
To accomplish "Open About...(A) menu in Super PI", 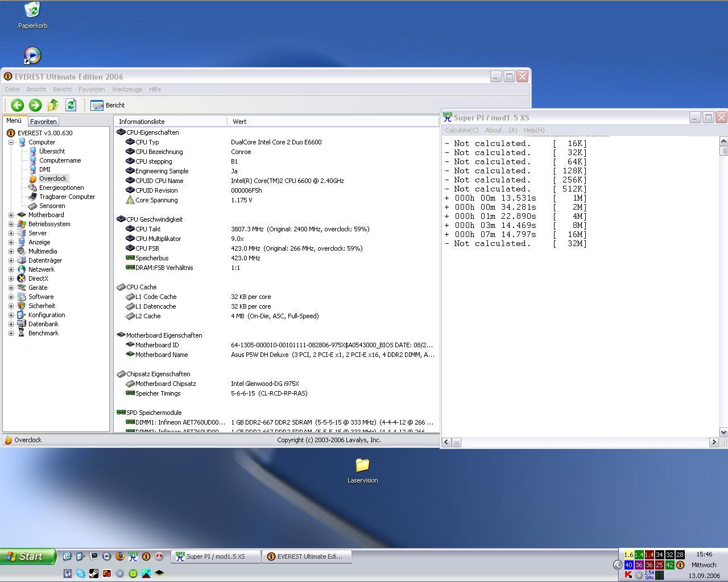I will tap(501, 130).
